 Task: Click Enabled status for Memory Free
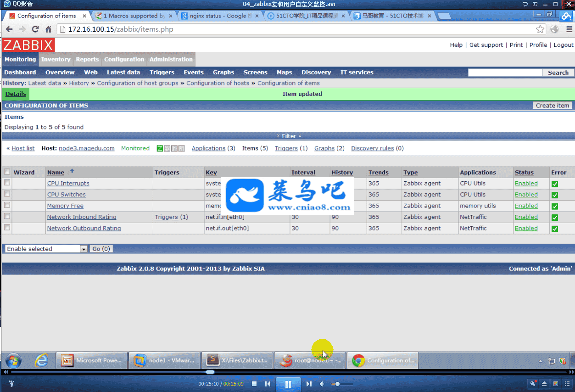tap(526, 206)
